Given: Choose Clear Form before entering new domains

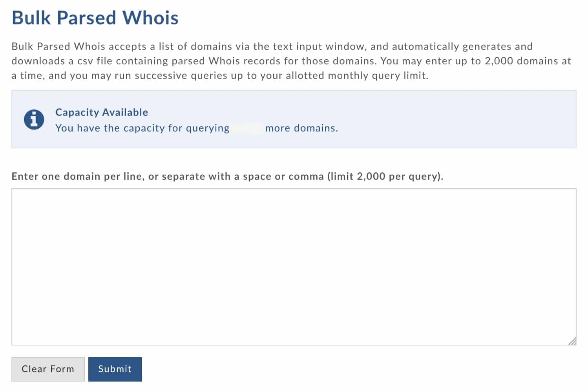Looking at the screenshot, I should (x=48, y=369).
